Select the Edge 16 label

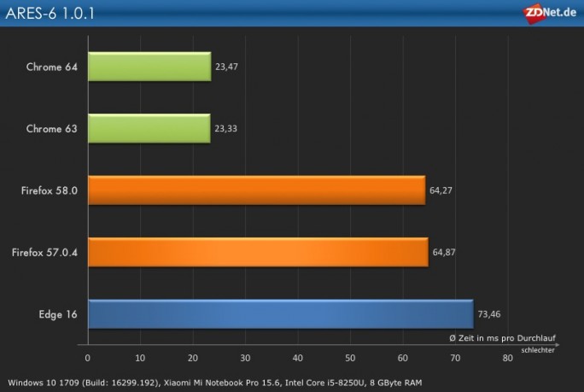tap(58, 314)
